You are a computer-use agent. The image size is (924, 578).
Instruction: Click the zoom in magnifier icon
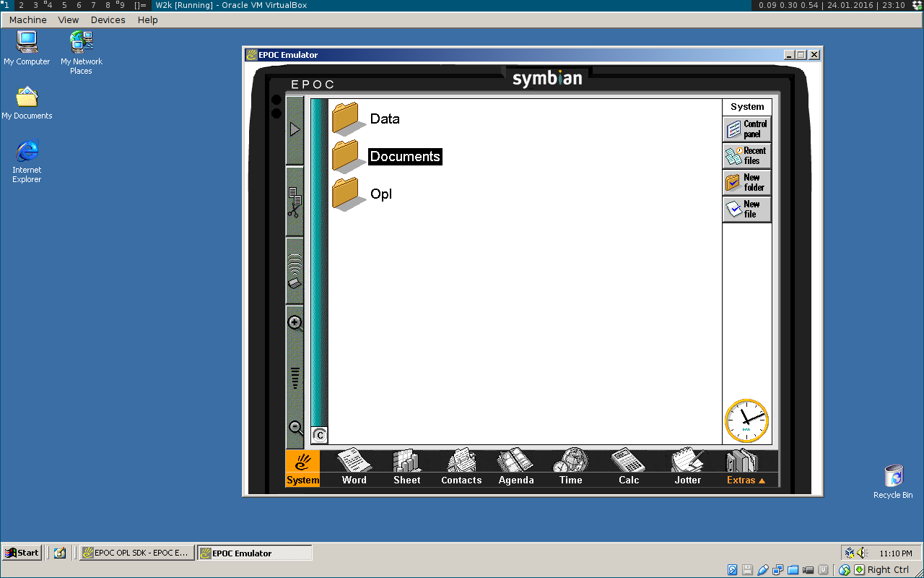[295, 323]
